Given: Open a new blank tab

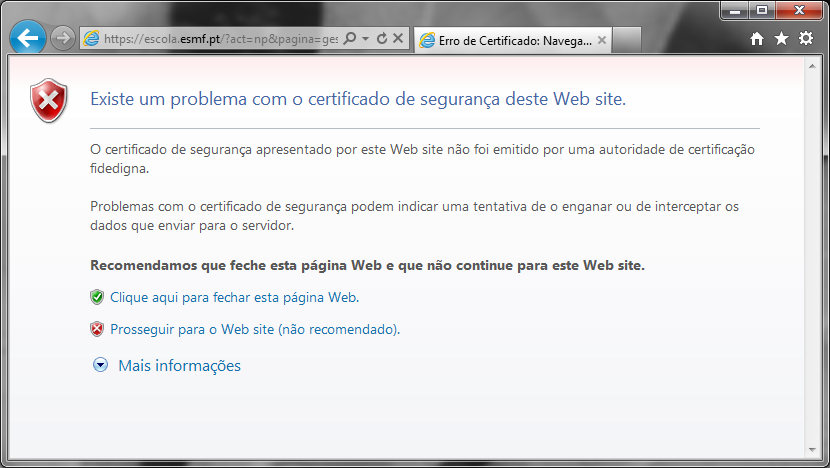Looking at the screenshot, I should point(626,40).
